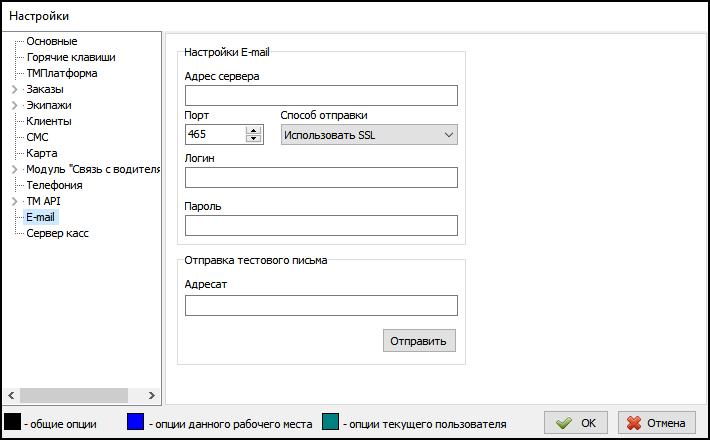Viewport: 710px width, 440px height.
Task: Open the Сервер касс section
Action: (x=60, y=234)
